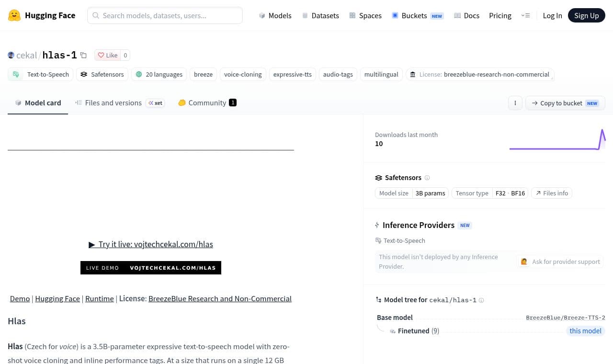Select the Text-to-Speech tag

click(41, 74)
